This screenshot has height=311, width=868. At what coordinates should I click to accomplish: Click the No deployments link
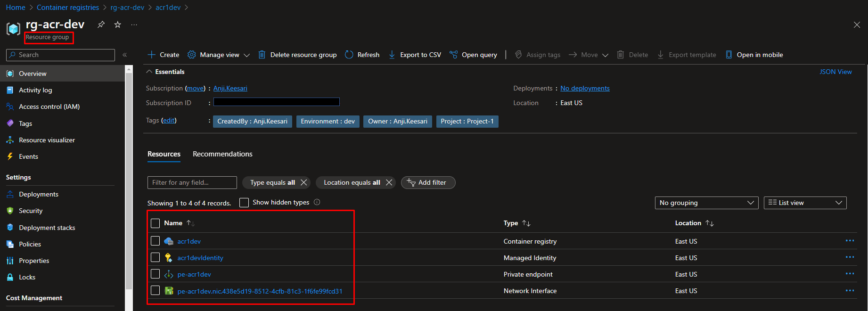(x=585, y=88)
